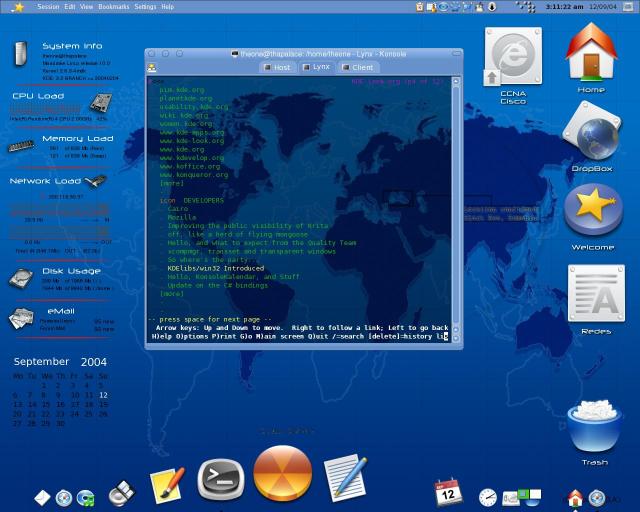Screen dimensions: 640x512
Task: Launch the terminal icon in the dock
Action: click(220, 480)
